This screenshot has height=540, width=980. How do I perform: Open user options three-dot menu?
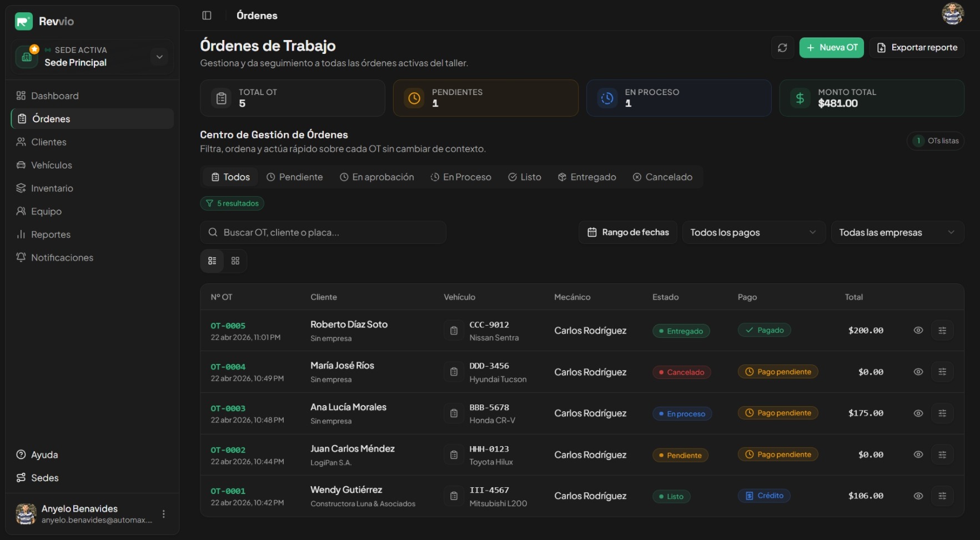[x=164, y=514]
